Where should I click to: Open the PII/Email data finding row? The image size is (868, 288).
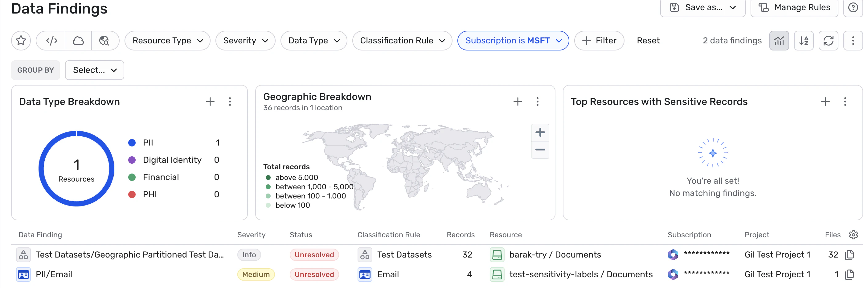click(54, 274)
